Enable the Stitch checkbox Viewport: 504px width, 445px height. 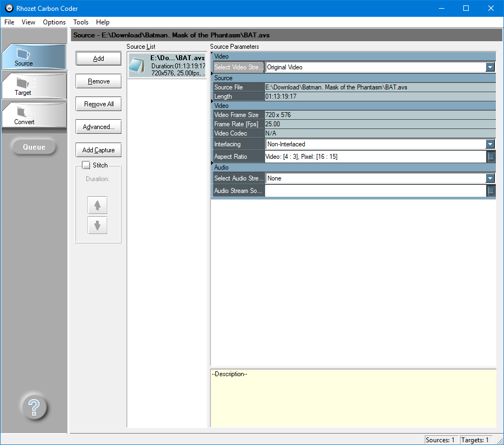[x=86, y=165]
